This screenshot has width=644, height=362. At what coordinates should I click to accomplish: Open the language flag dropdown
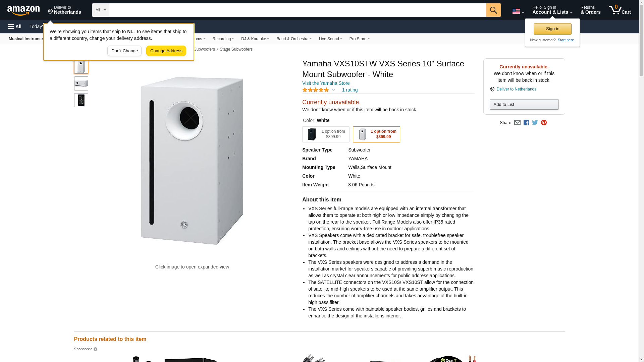click(518, 11)
